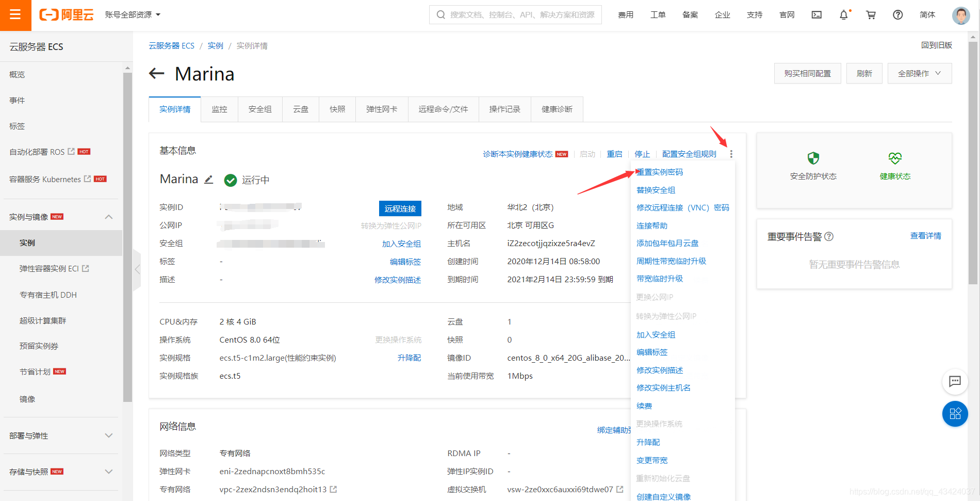Collapse the left sidebar with its handle
Viewport: 980px width, 501px height.
(137, 269)
